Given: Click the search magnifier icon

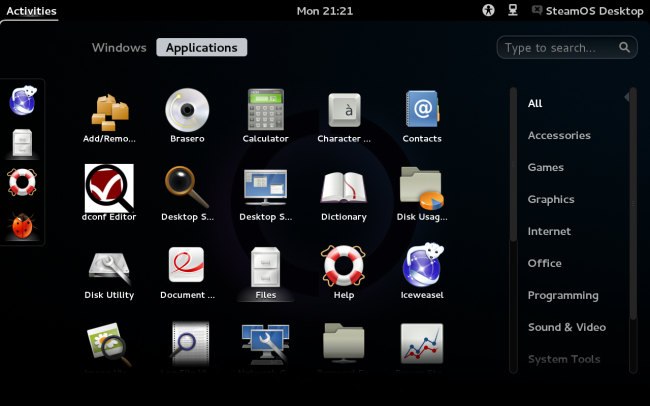Looking at the screenshot, I should (x=624, y=47).
